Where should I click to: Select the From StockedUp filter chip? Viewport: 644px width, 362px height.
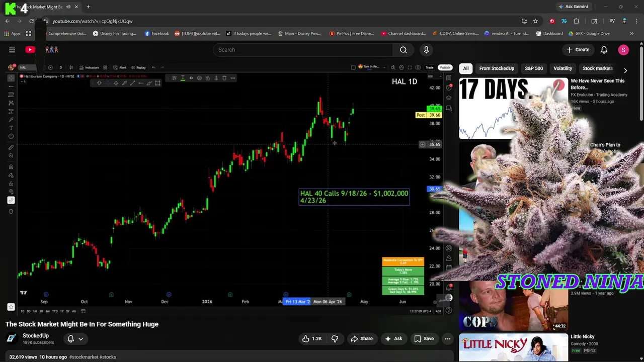497,68
